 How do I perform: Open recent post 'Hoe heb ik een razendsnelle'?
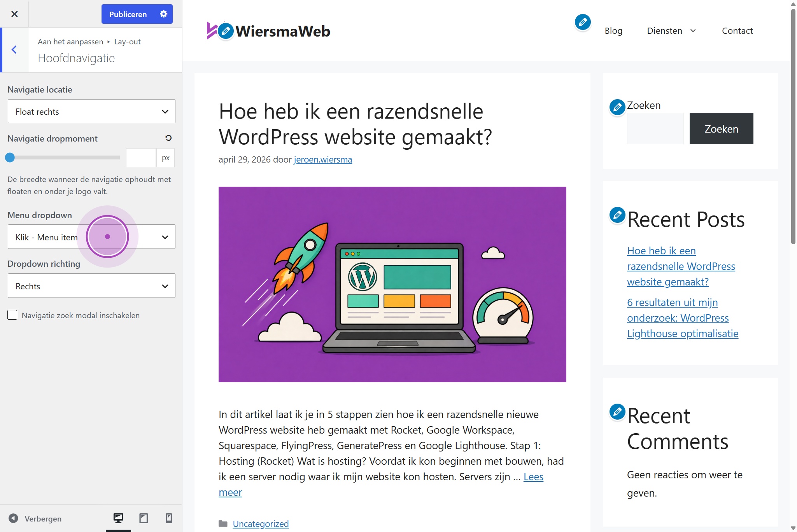click(x=681, y=266)
